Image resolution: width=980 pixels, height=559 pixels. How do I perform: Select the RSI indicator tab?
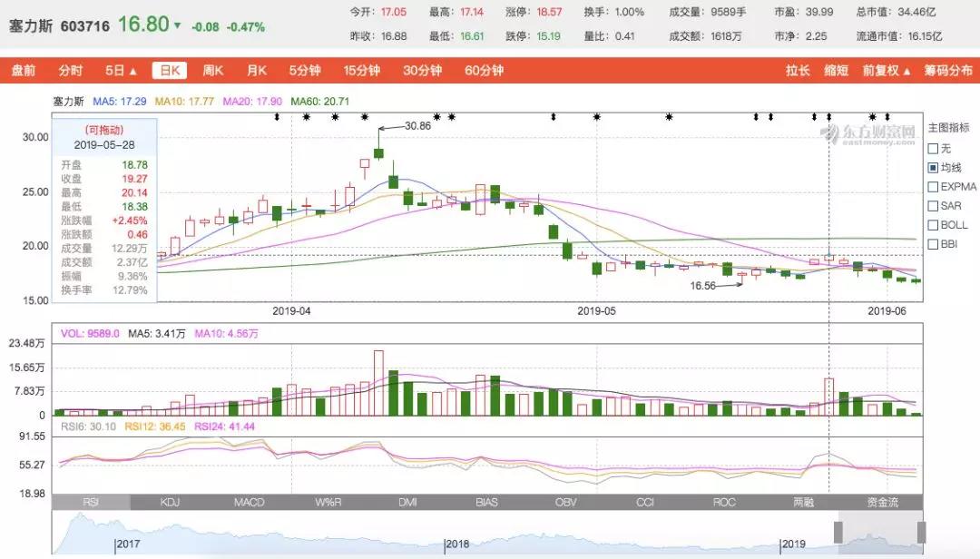(x=92, y=502)
